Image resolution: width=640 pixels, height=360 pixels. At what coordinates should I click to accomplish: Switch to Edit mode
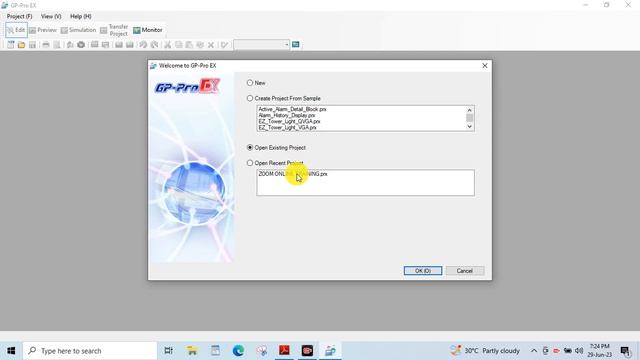click(x=16, y=30)
